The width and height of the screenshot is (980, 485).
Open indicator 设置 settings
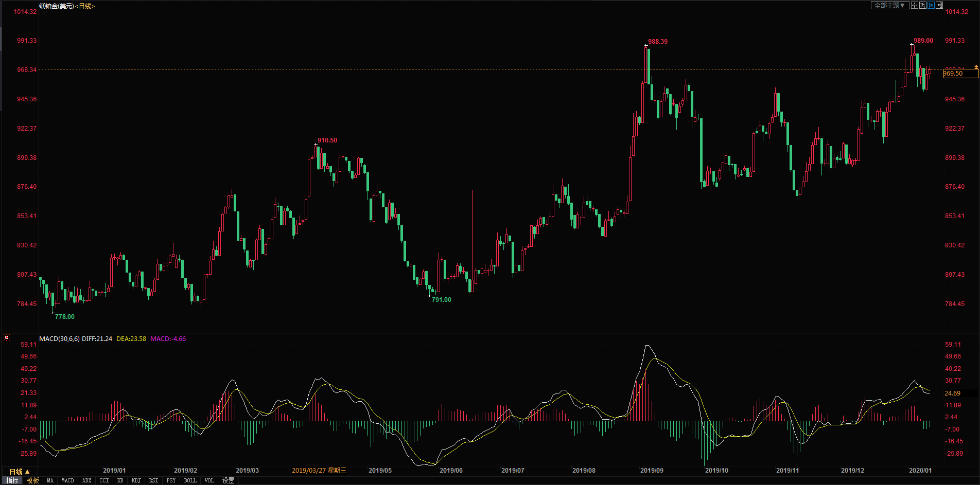[x=228, y=480]
